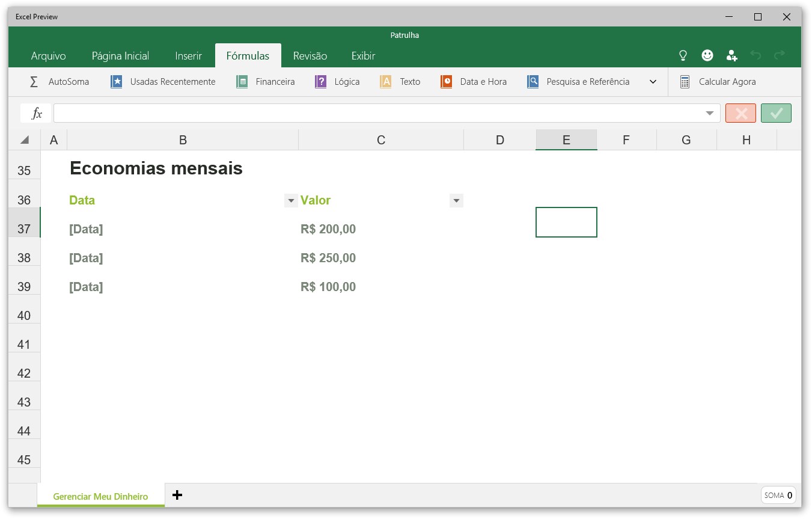Expand the ribbon overflow chevron
812x519 pixels.
click(x=653, y=82)
